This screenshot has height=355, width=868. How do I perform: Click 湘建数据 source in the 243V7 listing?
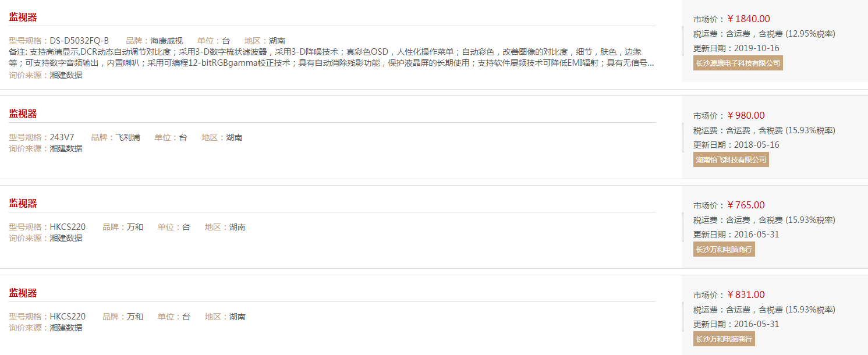[66, 148]
